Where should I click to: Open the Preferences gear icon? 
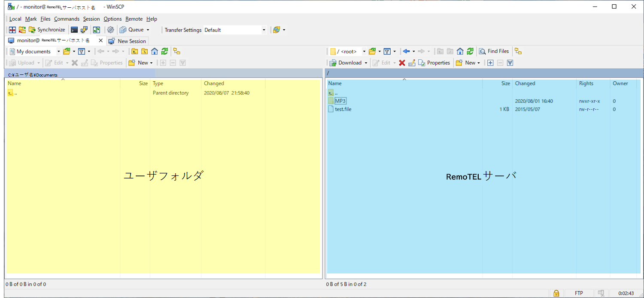[110, 30]
